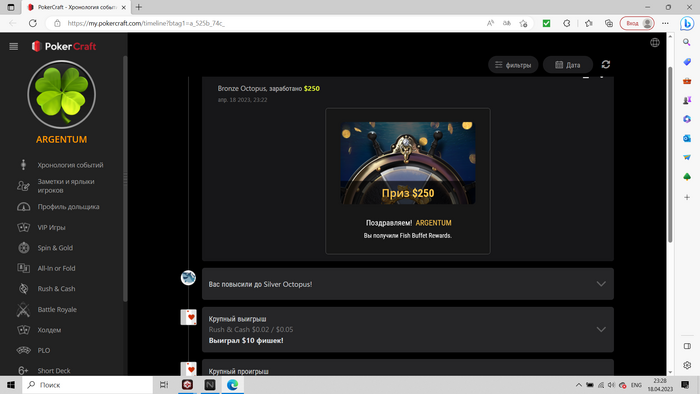The height and width of the screenshot is (394, 700).
Task: Click the Silver Octopus timeline marker
Action: pyautogui.click(x=188, y=278)
